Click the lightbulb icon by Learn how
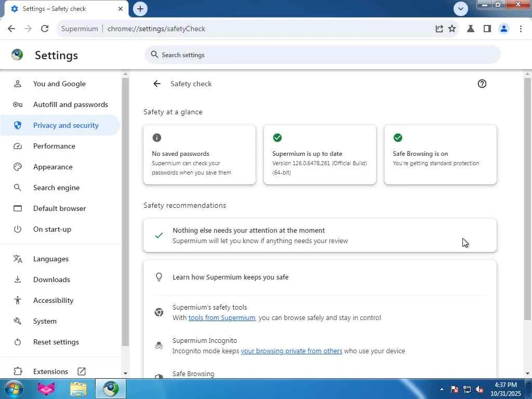Image resolution: width=532 pixels, height=399 pixels. (159, 277)
